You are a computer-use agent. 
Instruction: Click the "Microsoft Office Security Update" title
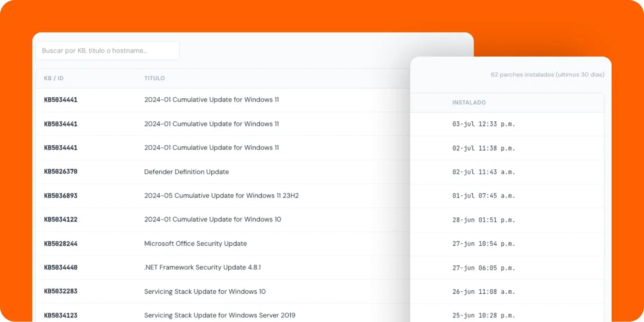click(x=195, y=244)
